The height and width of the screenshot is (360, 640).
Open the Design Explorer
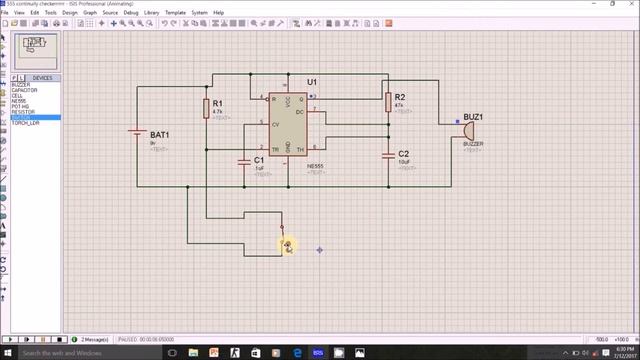coord(329,24)
